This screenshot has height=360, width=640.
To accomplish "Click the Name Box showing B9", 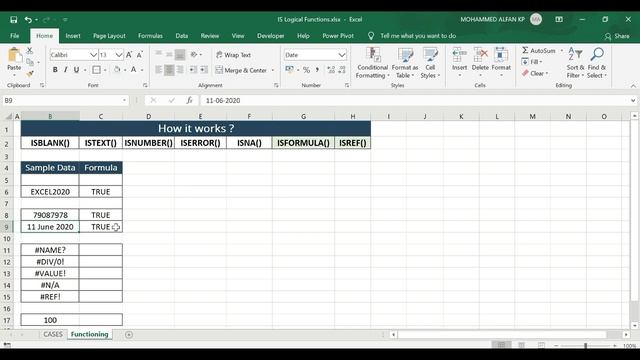I will (65, 100).
